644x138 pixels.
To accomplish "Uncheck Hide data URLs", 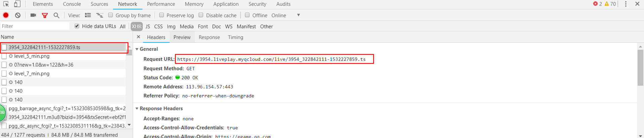I will 77,26.
